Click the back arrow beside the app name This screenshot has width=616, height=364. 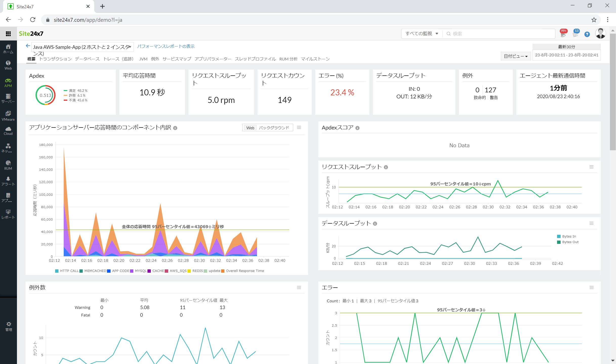[28, 46]
